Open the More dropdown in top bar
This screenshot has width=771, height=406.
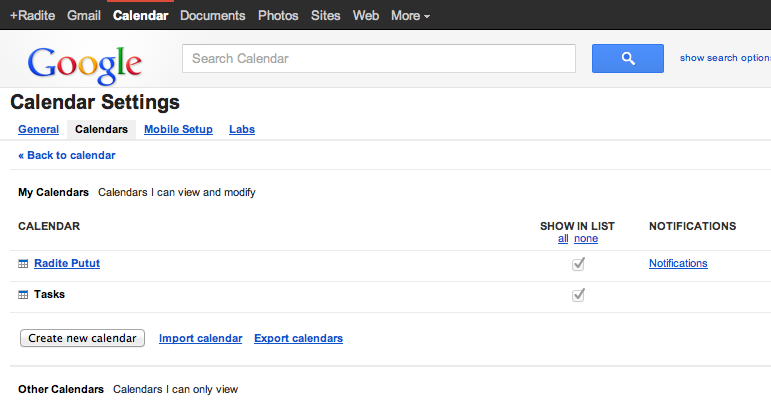point(411,16)
